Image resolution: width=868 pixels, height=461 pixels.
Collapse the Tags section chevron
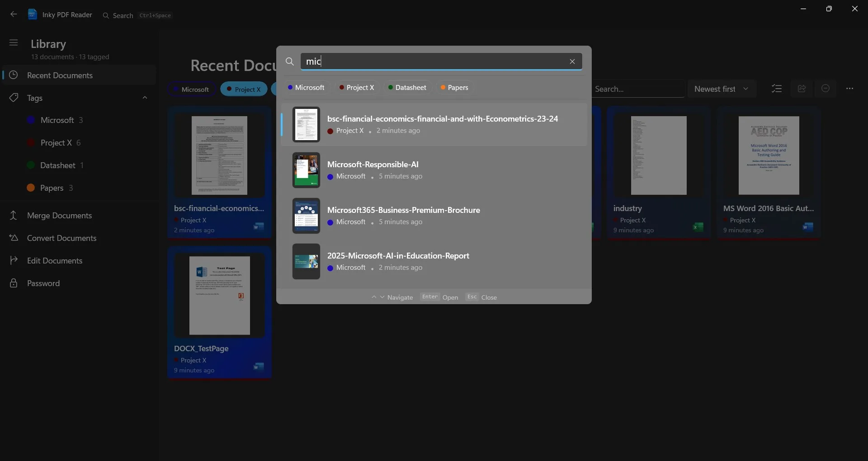click(145, 98)
